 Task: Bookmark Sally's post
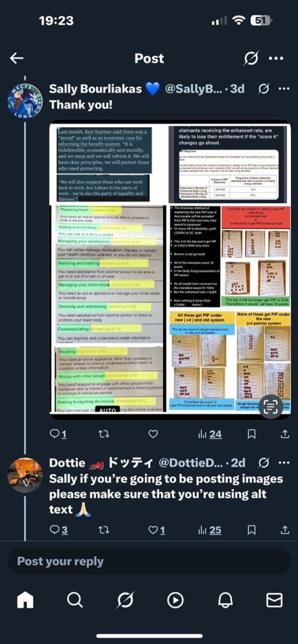[x=252, y=433]
